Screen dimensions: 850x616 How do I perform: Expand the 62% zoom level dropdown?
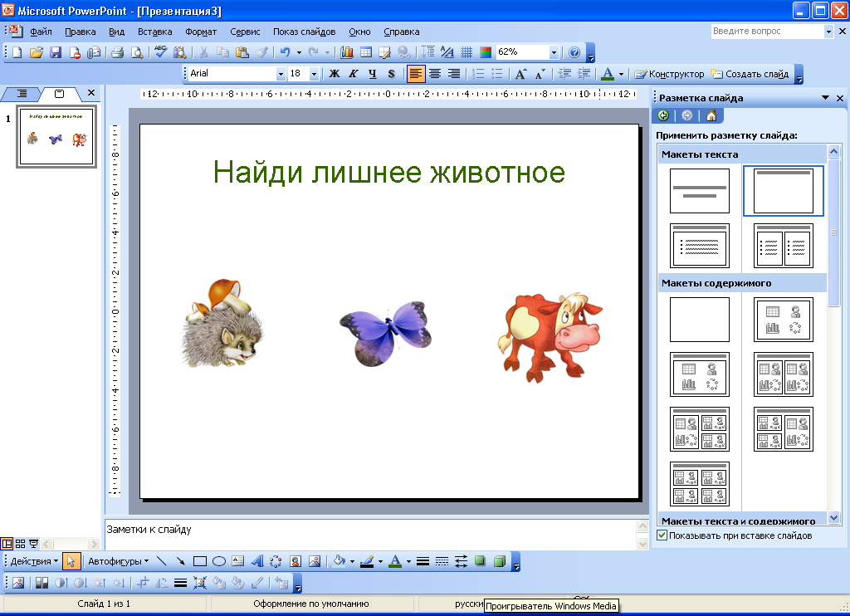click(x=554, y=52)
